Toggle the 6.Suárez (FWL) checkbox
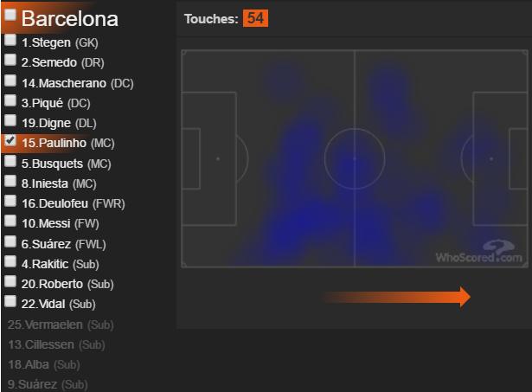 point(10,242)
